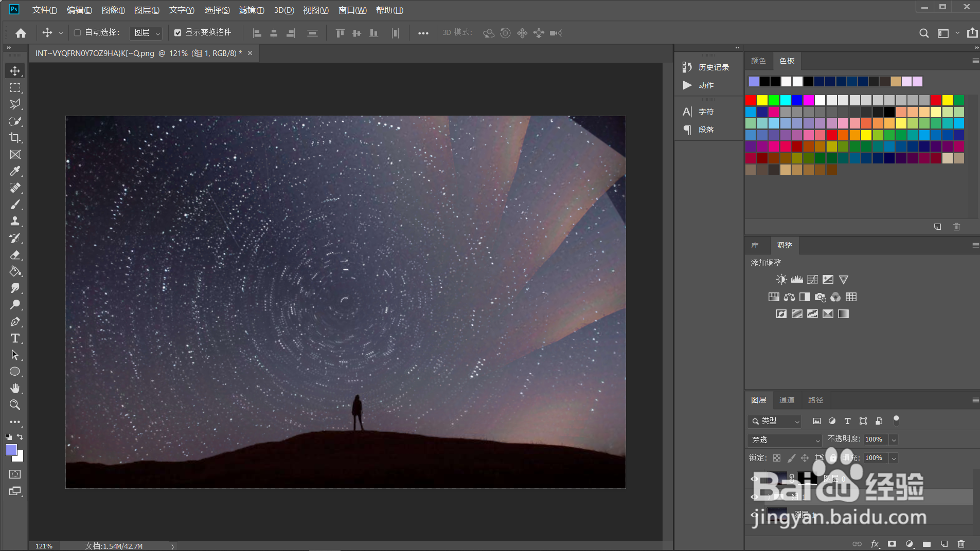Image resolution: width=980 pixels, height=551 pixels.
Task: Select the Smudge tool
Action: [x=15, y=288]
